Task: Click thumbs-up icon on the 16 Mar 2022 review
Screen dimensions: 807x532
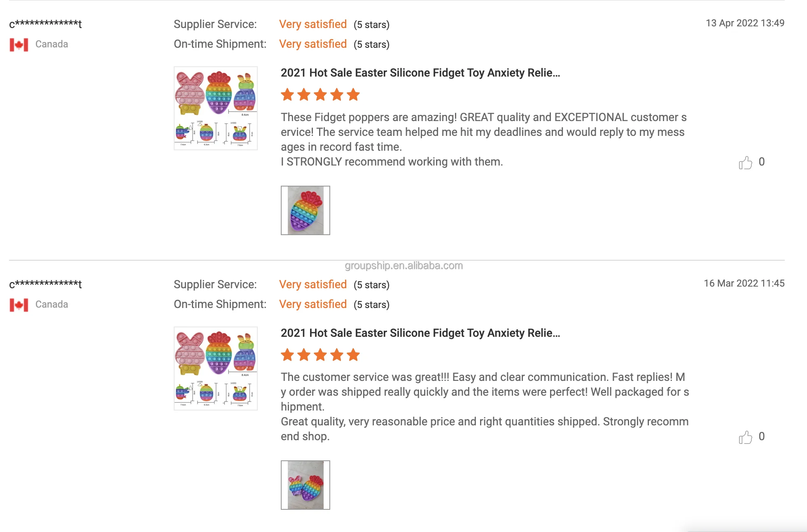Action: click(x=745, y=437)
